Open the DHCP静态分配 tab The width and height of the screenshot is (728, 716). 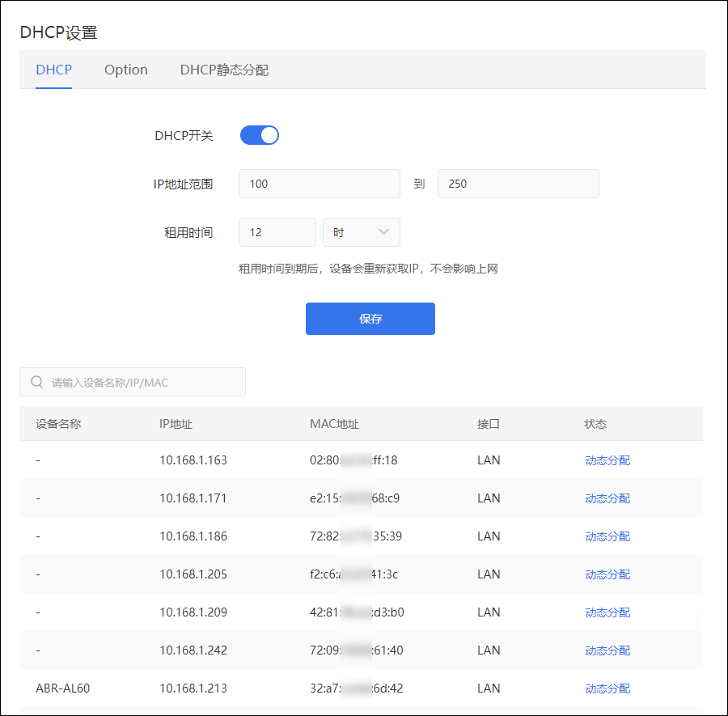pyautogui.click(x=224, y=70)
